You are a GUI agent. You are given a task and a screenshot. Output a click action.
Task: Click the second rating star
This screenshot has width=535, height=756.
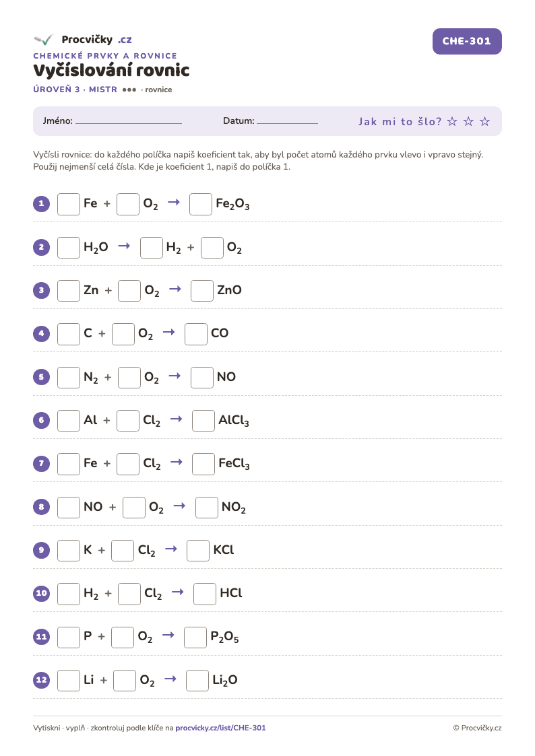468,121
